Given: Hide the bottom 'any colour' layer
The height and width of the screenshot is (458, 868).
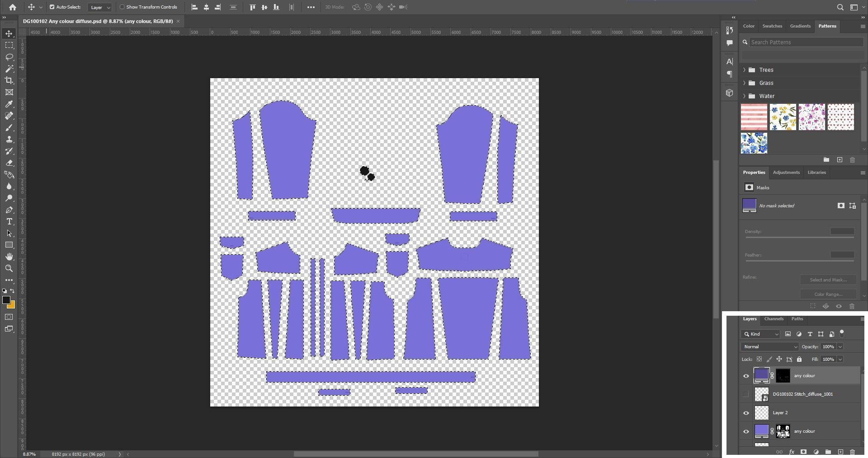Looking at the screenshot, I should pyautogui.click(x=746, y=431).
